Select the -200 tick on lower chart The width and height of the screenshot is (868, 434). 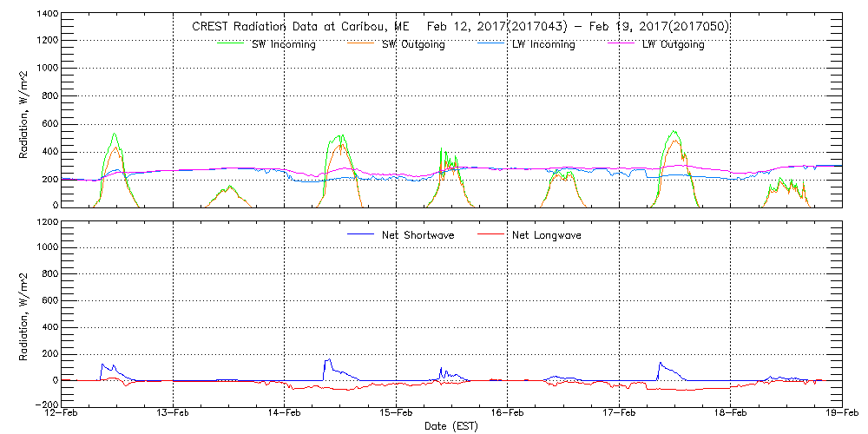click(47, 404)
